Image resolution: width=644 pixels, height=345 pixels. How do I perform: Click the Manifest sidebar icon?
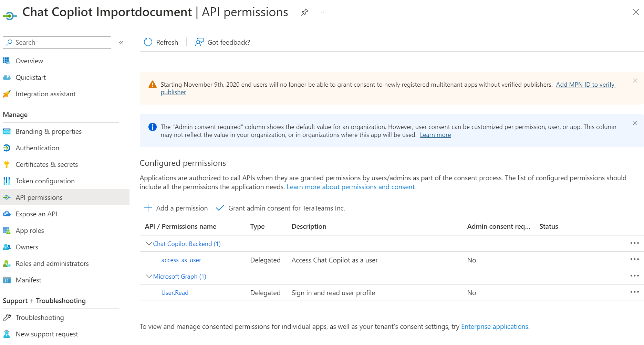(7, 280)
